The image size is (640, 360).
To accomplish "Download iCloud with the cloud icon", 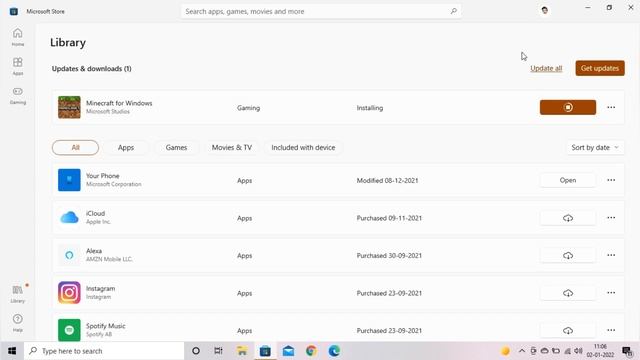I will click(x=568, y=218).
